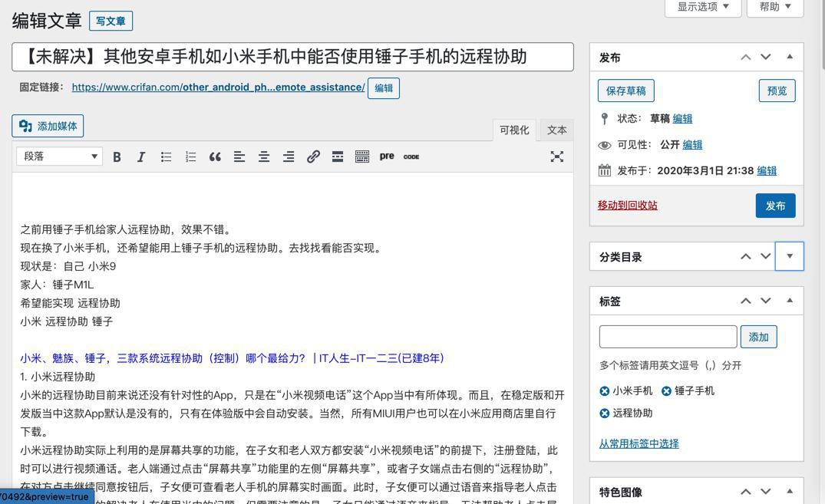Click the post title field
Image resolution: width=825 pixels, height=504 pixels.
[292, 57]
